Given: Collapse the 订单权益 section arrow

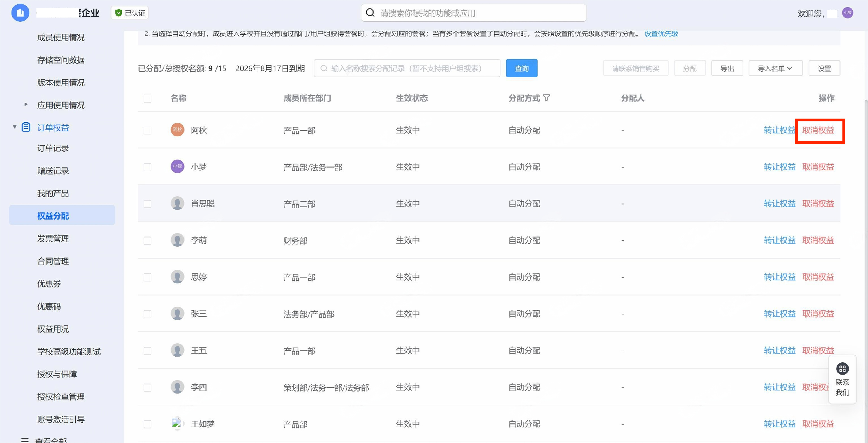Looking at the screenshot, I should pyautogui.click(x=14, y=127).
